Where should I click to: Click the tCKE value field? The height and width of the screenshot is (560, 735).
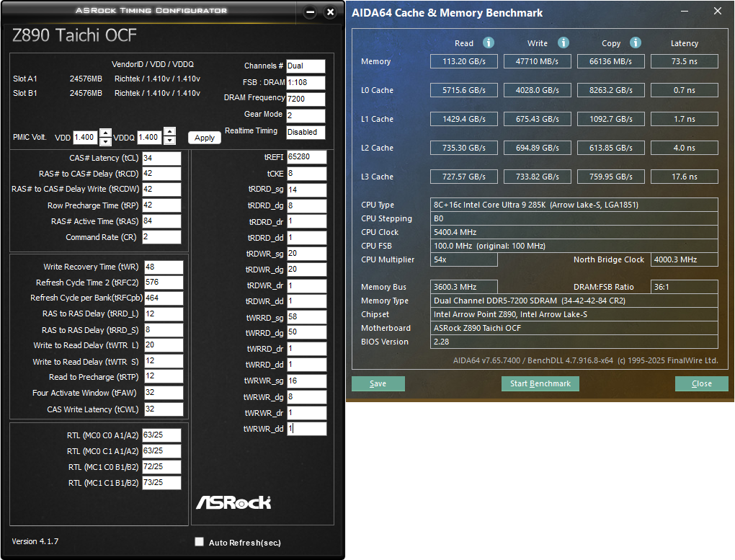pos(306,174)
